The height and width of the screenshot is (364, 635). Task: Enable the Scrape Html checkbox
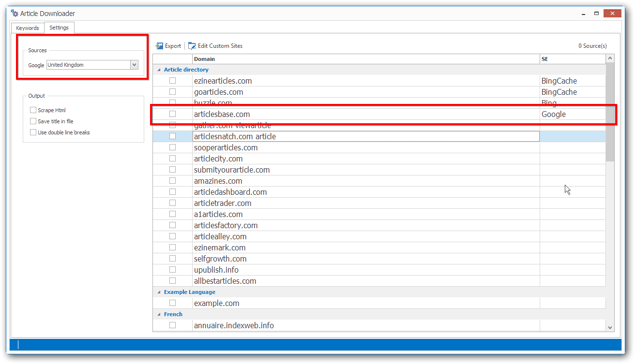(33, 110)
